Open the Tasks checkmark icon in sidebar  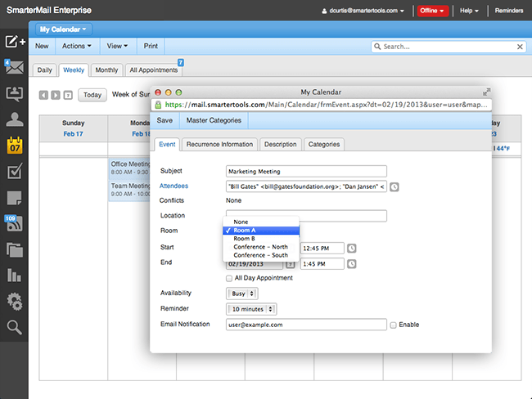(15, 171)
